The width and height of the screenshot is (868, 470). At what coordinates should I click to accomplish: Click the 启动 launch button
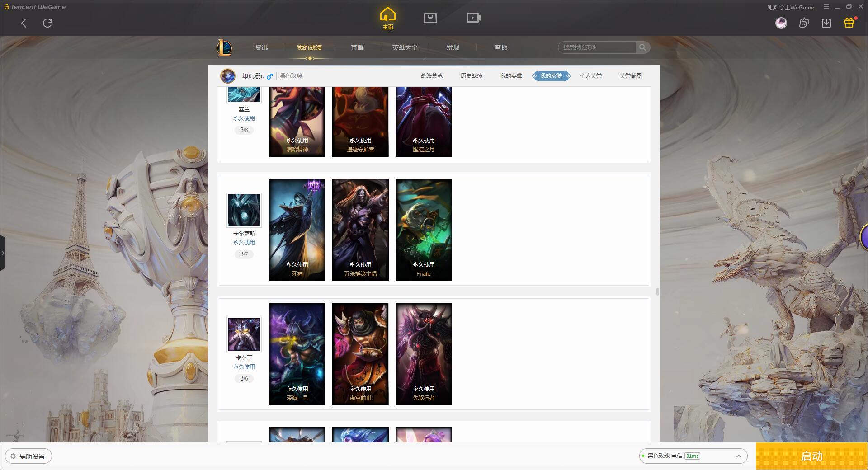[811, 456]
